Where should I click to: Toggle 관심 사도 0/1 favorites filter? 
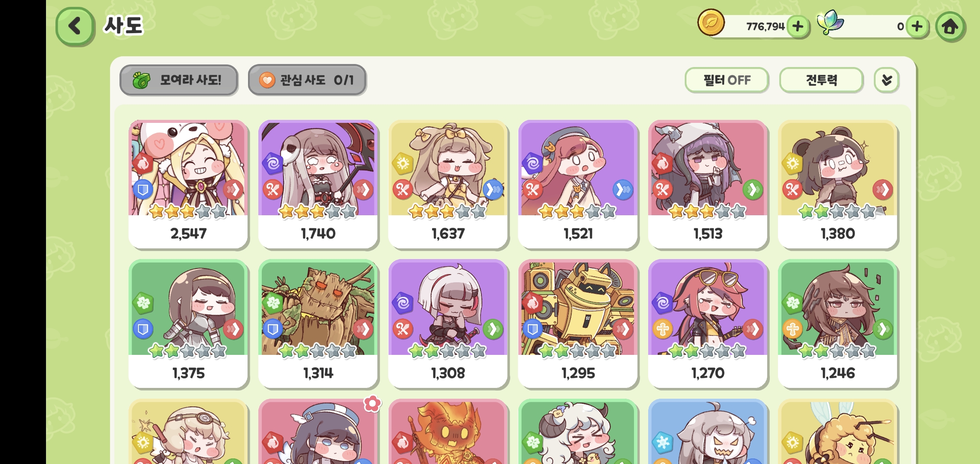(307, 80)
